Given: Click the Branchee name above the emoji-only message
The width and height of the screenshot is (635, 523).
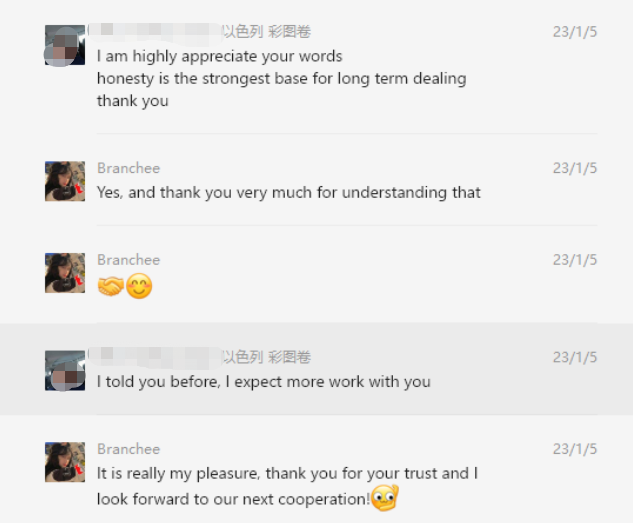Looking at the screenshot, I should coord(128,260).
